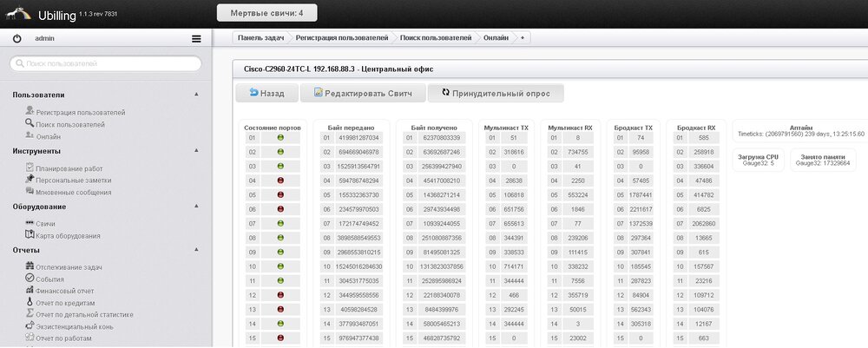The width and height of the screenshot is (868, 348).
Task: Open the hamburger menu in sidebar header
Action: pos(196,39)
